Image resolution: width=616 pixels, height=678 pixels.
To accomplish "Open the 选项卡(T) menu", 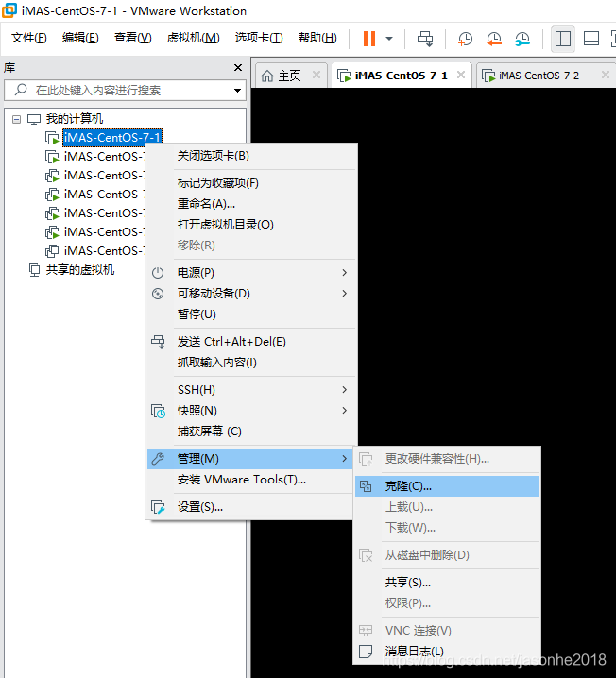I will 259,38.
